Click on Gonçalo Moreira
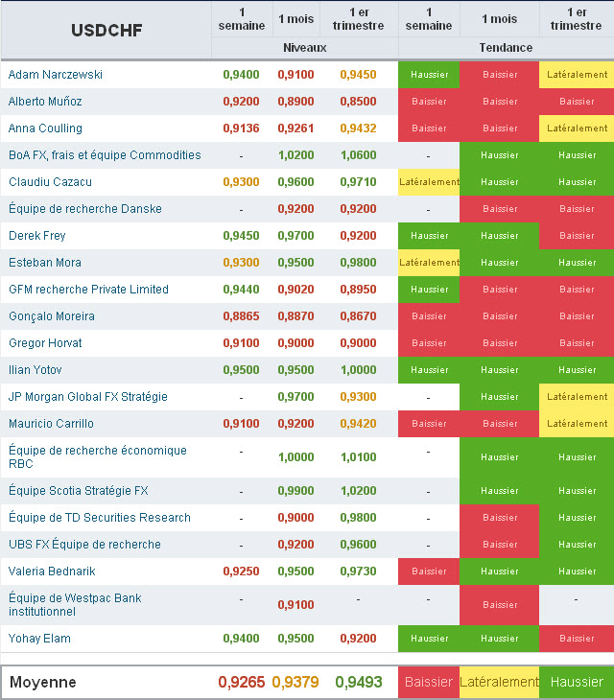The height and width of the screenshot is (700, 614). [x=52, y=316]
